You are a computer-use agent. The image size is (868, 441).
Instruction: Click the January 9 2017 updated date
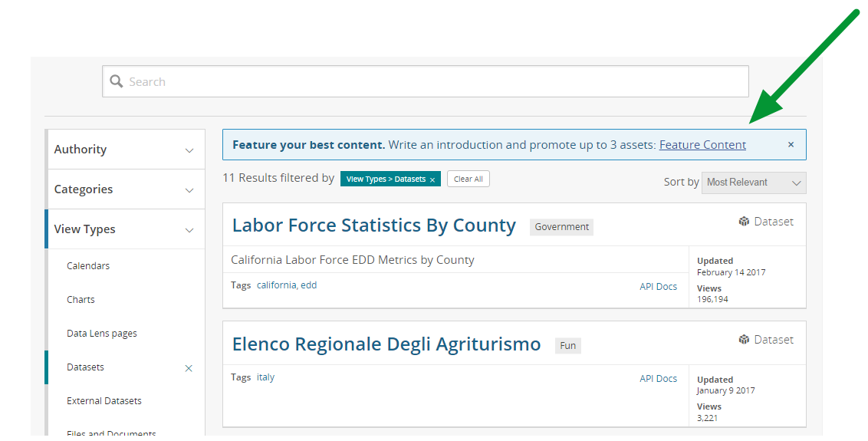point(725,390)
